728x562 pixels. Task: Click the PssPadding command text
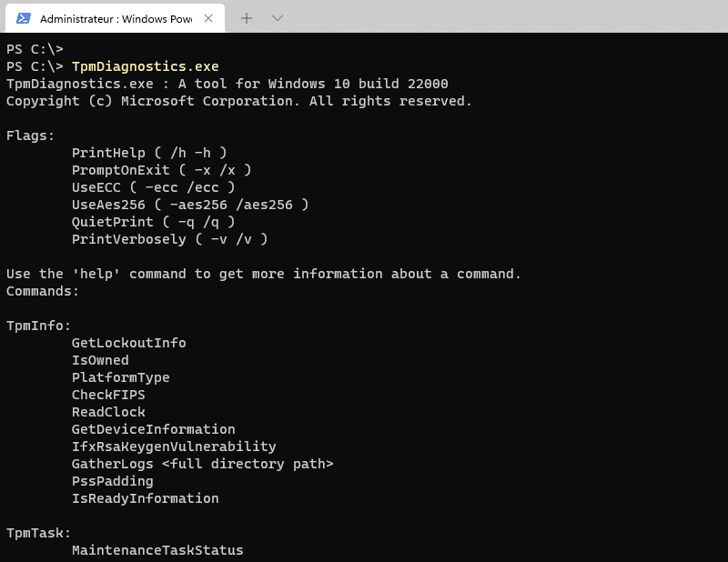point(112,481)
